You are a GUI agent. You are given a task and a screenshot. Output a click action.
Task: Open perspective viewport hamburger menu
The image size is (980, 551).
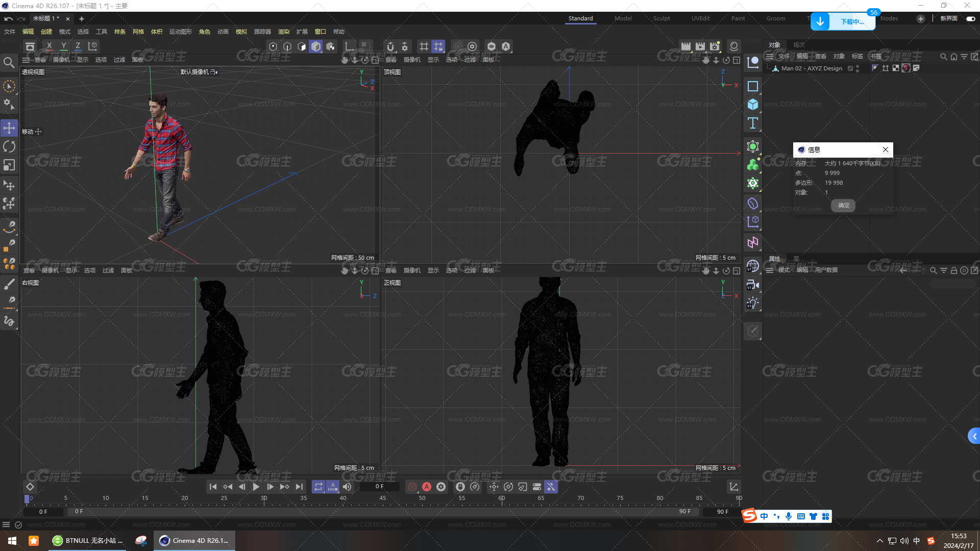(26, 60)
